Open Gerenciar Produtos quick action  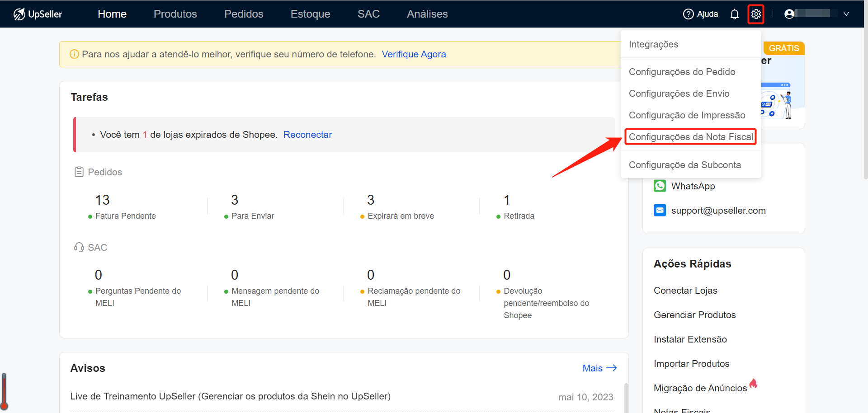694,315
